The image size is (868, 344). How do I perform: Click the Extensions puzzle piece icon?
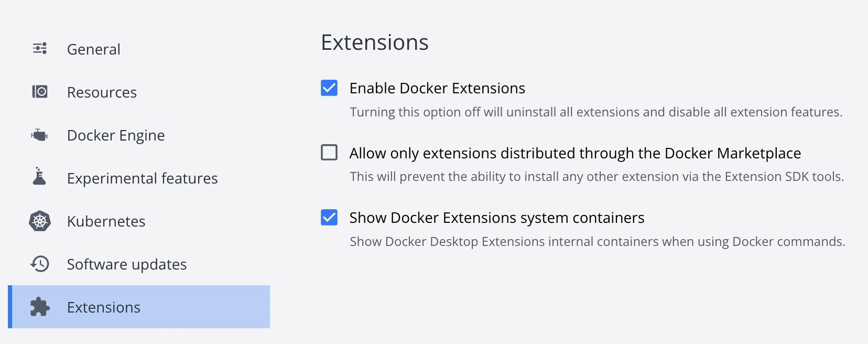40,307
